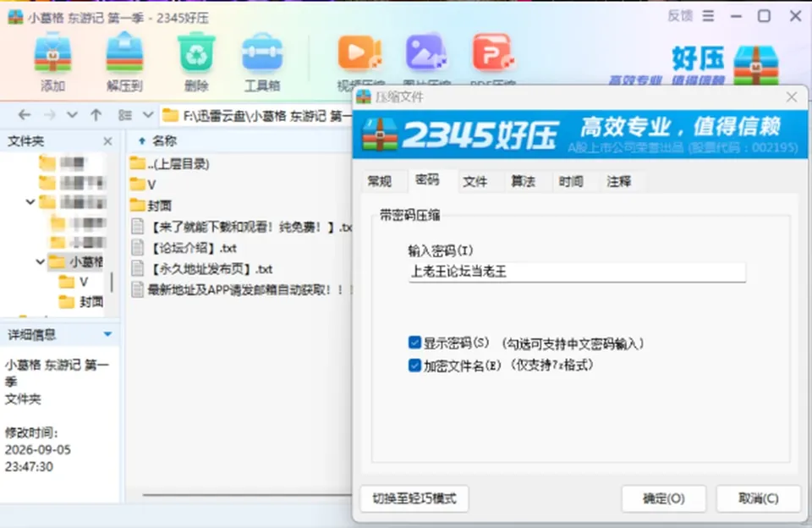812x528 pixels.
Task: Switch to the 注释 tab
Action: pyautogui.click(x=619, y=181)
